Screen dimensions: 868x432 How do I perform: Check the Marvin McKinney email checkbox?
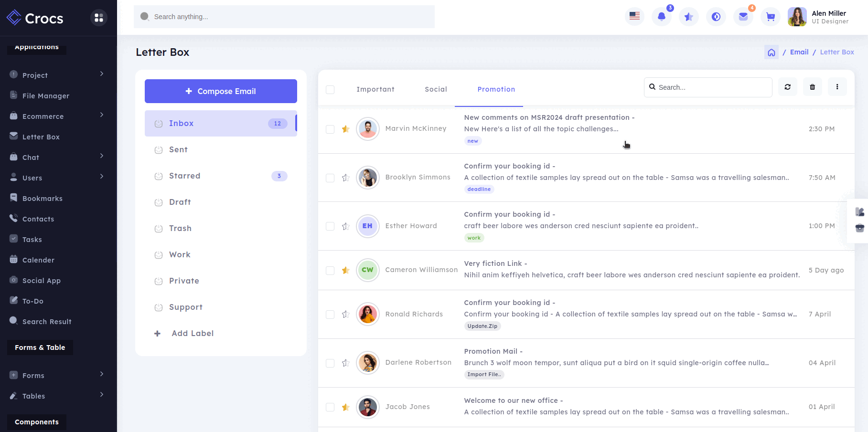[330, 129]
